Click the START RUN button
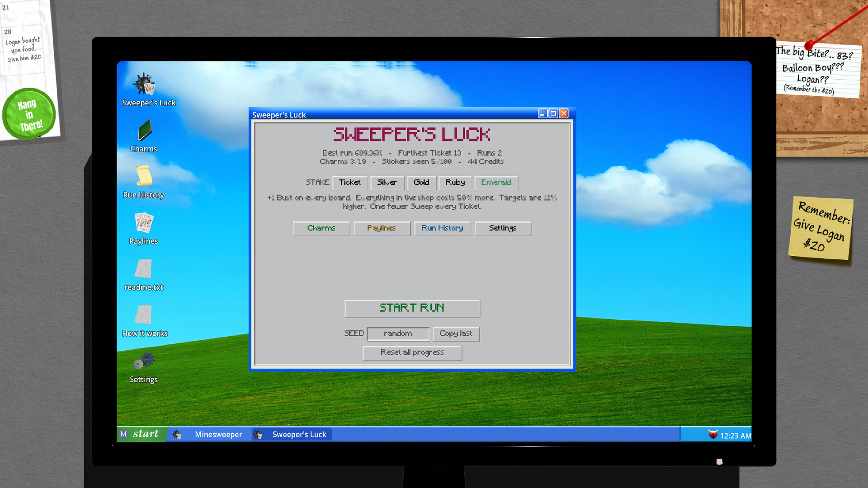868x488 pixels. [x=412, y=308]
